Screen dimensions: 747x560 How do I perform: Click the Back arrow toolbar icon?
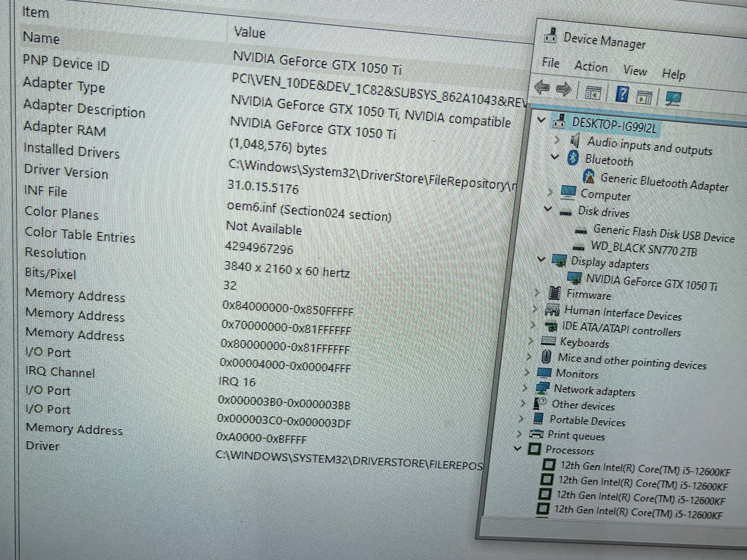(x=542, y=87)
